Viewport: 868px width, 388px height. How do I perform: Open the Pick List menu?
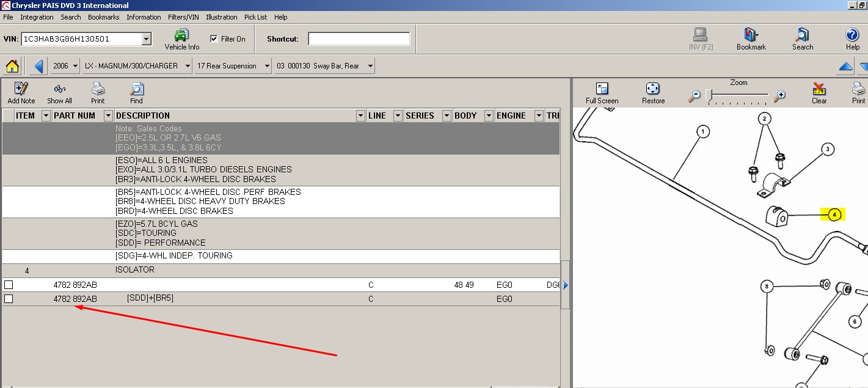click(x=255, y=17)
